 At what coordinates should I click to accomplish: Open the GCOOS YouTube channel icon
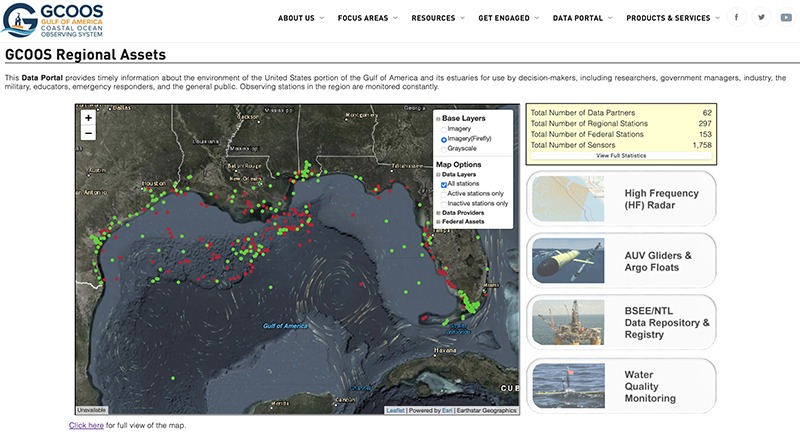(x=786, y=17)
